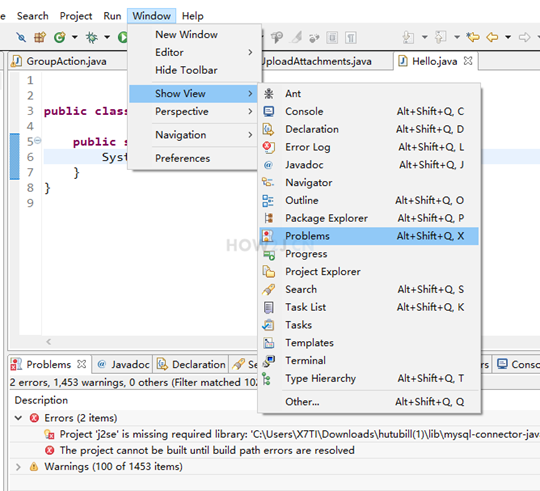Expand the Navigation submenu
Screen dimensions: 540x491
(x=194, y=135)
